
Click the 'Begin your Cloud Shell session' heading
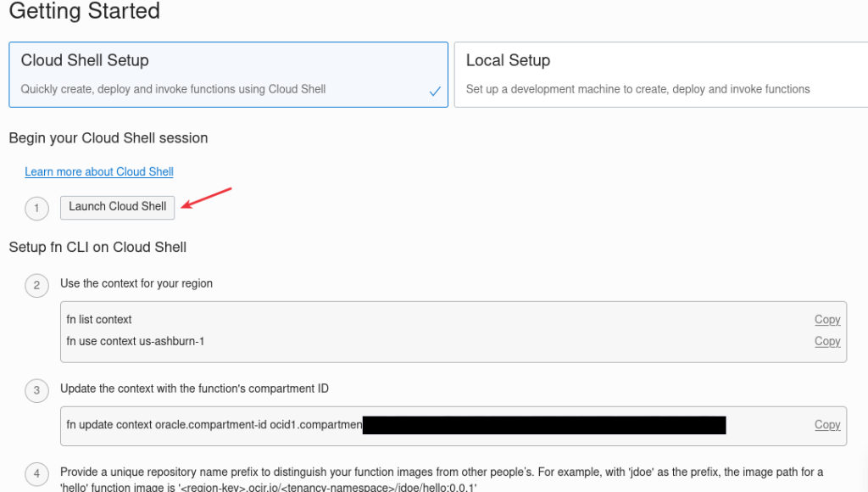click(x=108, y=138)
